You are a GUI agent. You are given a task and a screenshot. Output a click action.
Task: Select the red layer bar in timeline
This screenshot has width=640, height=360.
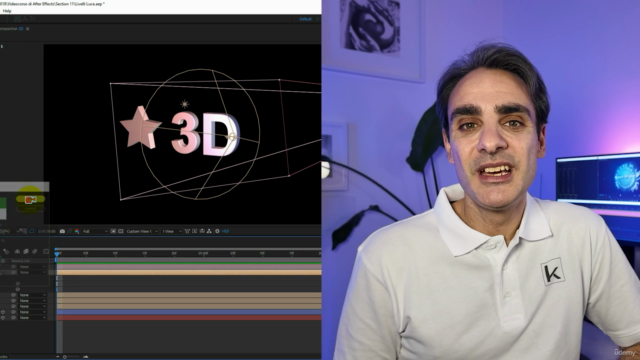(189, 318)
